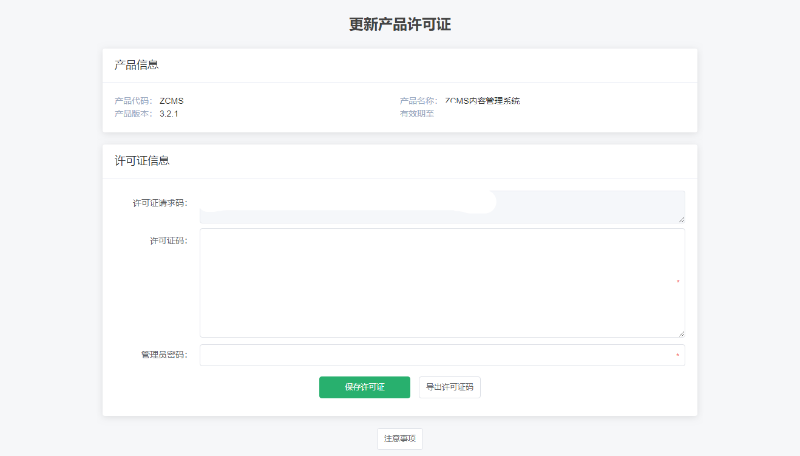Select the page title 更新产品许可证
Viewport: 800px width, 456px height.
(399, 24)
